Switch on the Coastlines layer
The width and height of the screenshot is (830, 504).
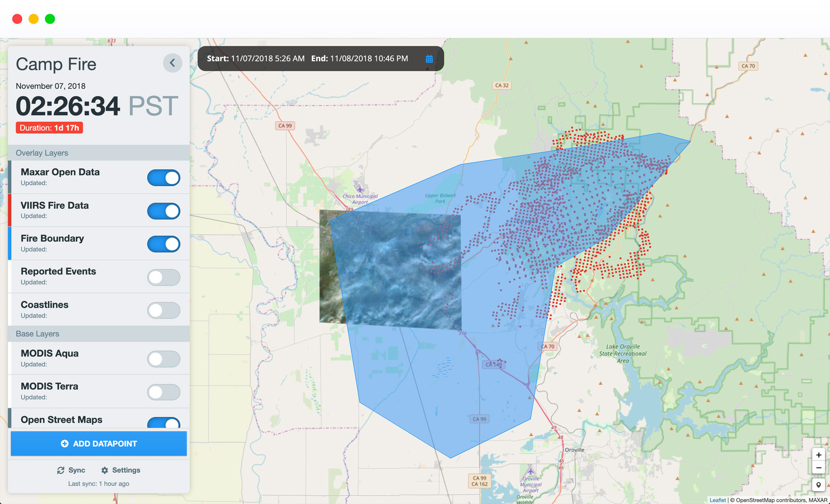pos(164,310)
